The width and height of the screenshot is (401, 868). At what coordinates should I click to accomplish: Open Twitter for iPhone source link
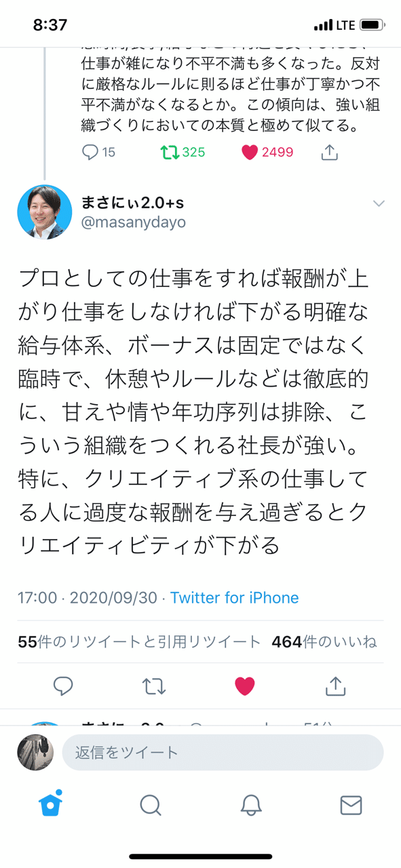pos(234,597)
